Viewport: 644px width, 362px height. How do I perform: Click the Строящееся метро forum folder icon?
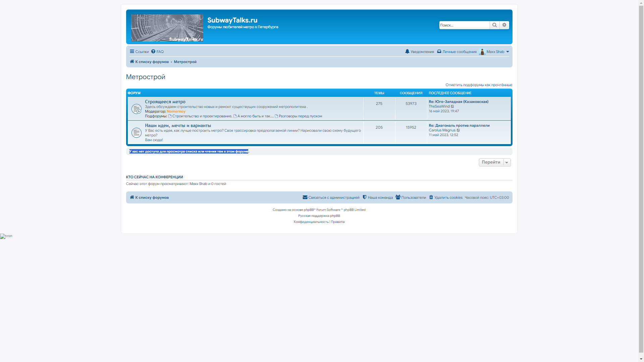tap(136, 109)
